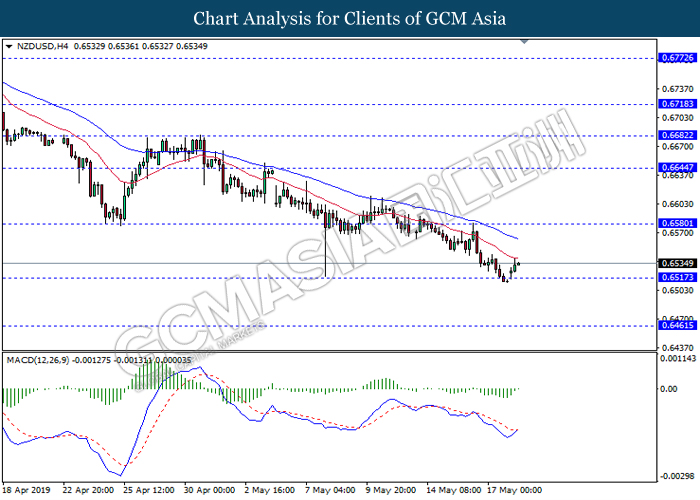Click the chart shift triangle marker at top
The image size is (700, 500).
pyautogui.click(x=525, y=42)
